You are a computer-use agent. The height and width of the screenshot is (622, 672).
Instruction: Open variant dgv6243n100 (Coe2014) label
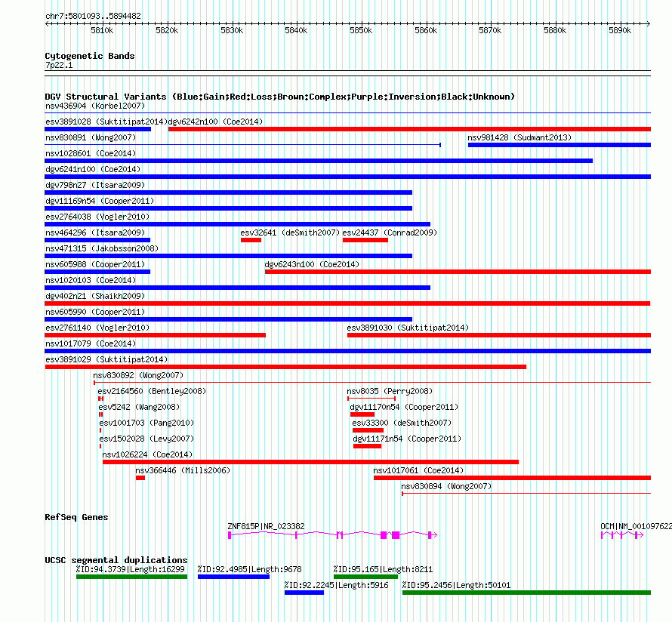312,264
